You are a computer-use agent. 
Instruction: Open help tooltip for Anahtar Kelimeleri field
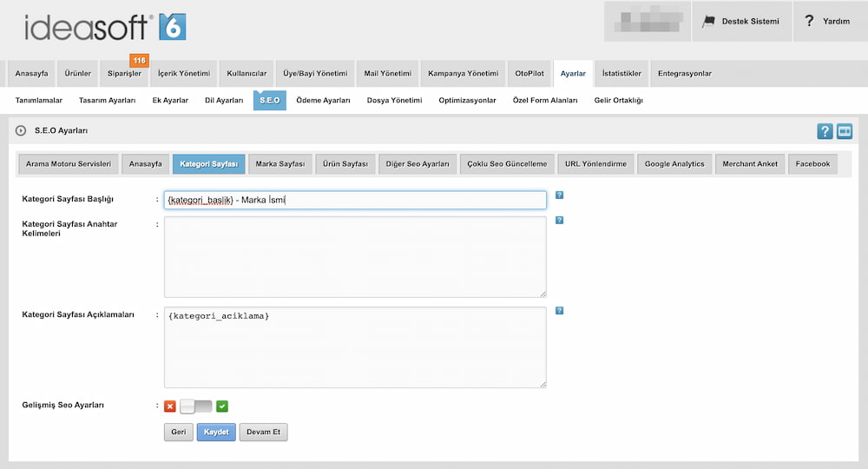(560, 221)
